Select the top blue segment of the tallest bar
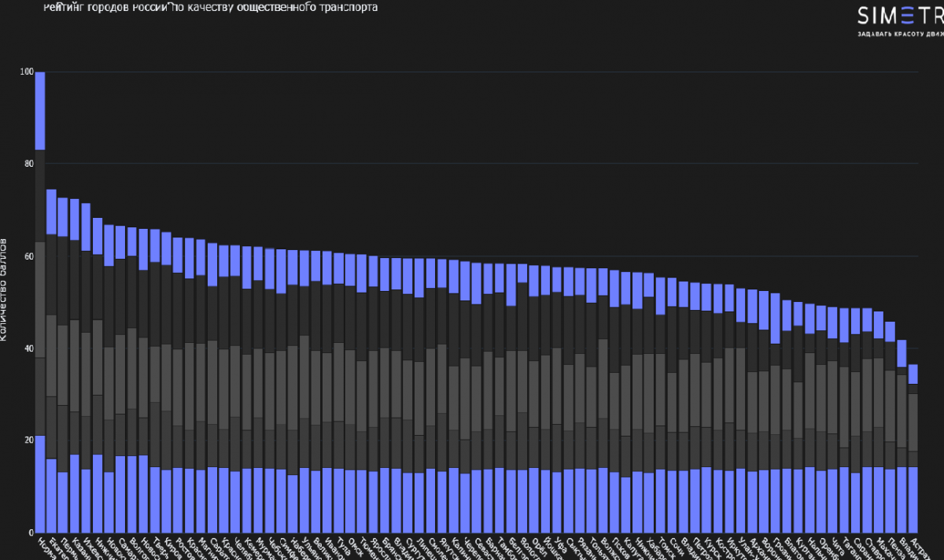The width and height of the screenshot is (944, 560). [40, 111]
